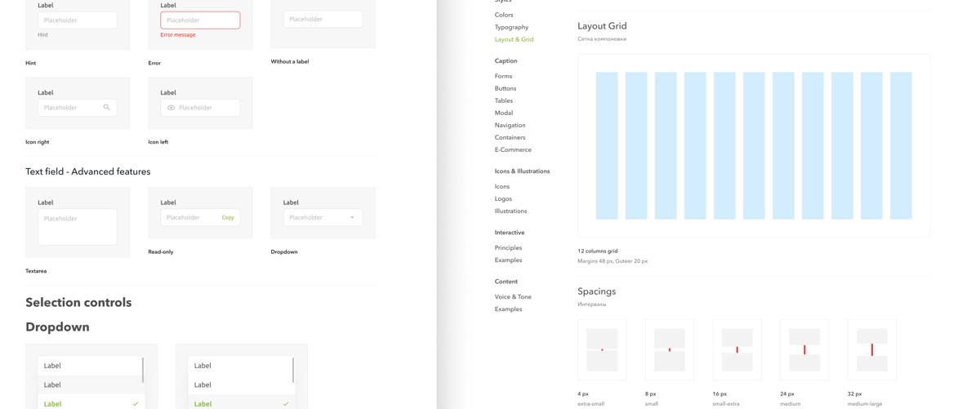Viewport: 980px width, 409px height.
Task: Open Voice & Tone page
Action: click(513, 296)
